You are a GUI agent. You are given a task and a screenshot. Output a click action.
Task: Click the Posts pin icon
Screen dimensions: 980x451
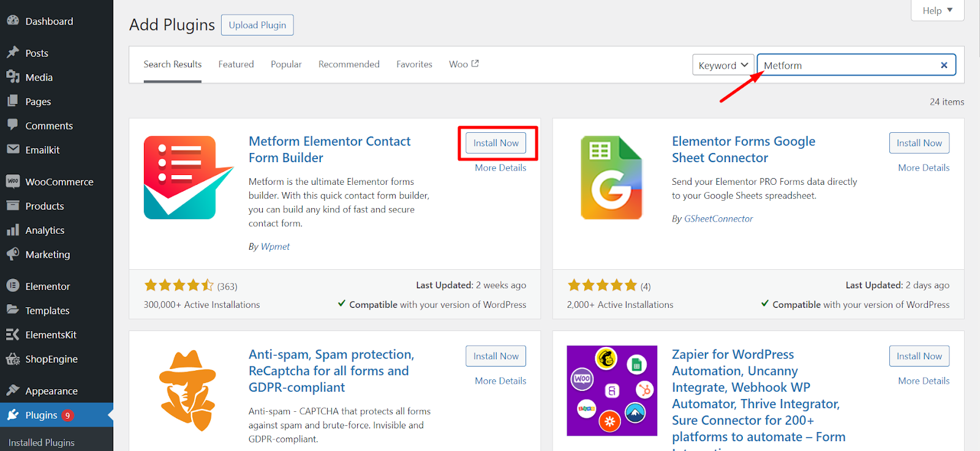coord(13,53)
